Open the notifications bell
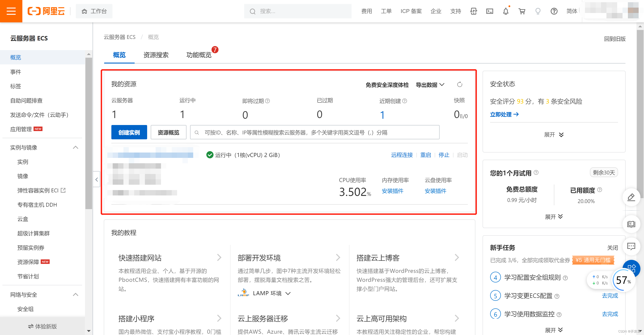 [x=506, y=11]
